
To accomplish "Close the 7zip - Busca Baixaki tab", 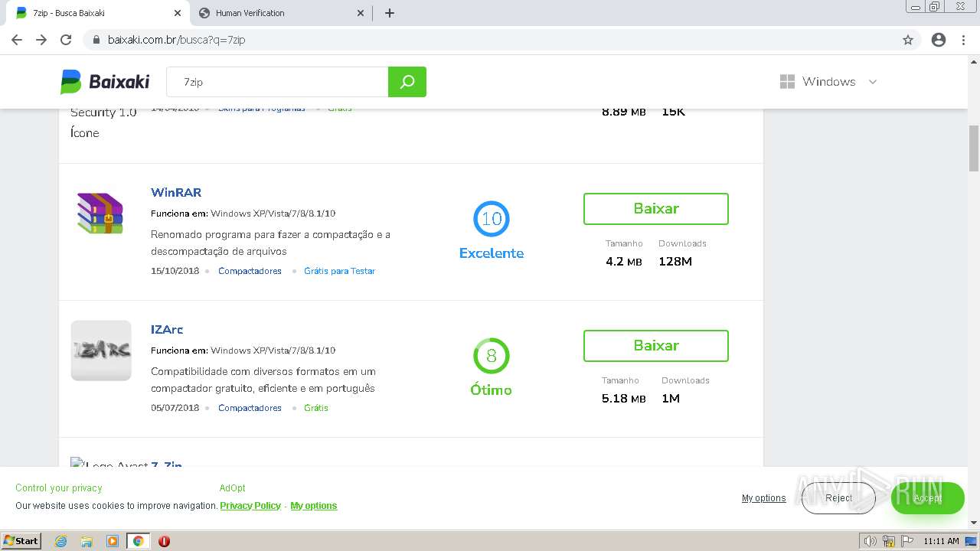I will [178, 13].
